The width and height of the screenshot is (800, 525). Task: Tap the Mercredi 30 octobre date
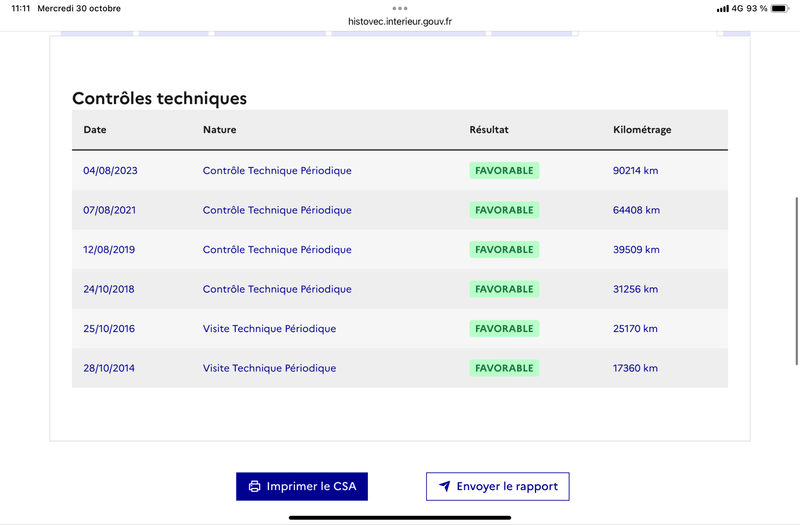(79, 8)
